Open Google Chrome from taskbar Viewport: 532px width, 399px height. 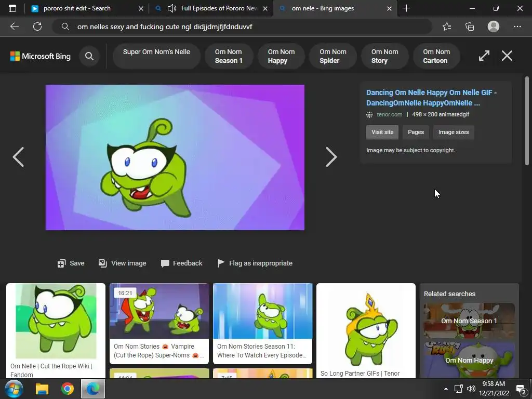pos(68,389)
